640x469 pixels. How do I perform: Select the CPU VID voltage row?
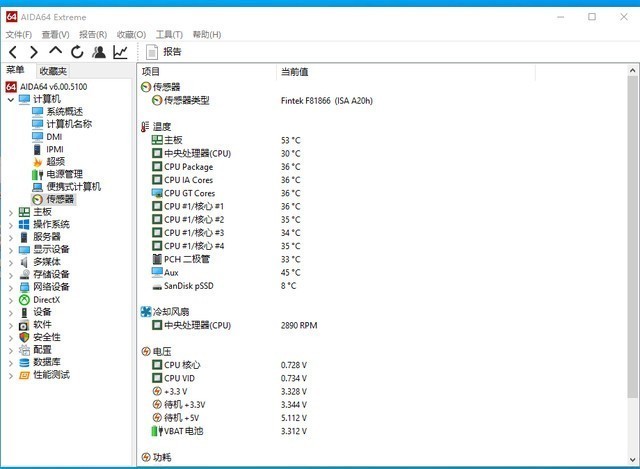(229, 378)
